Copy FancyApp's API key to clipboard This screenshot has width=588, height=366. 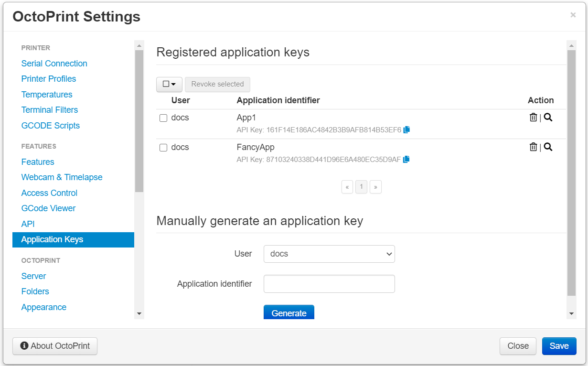pyautogui.click(x=406, y=159)
